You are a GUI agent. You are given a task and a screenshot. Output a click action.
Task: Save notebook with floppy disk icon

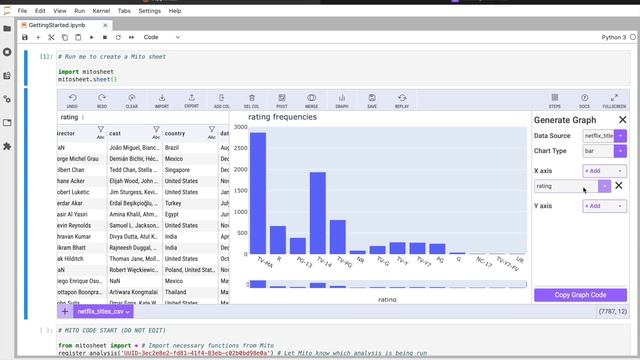pos(25,37)
